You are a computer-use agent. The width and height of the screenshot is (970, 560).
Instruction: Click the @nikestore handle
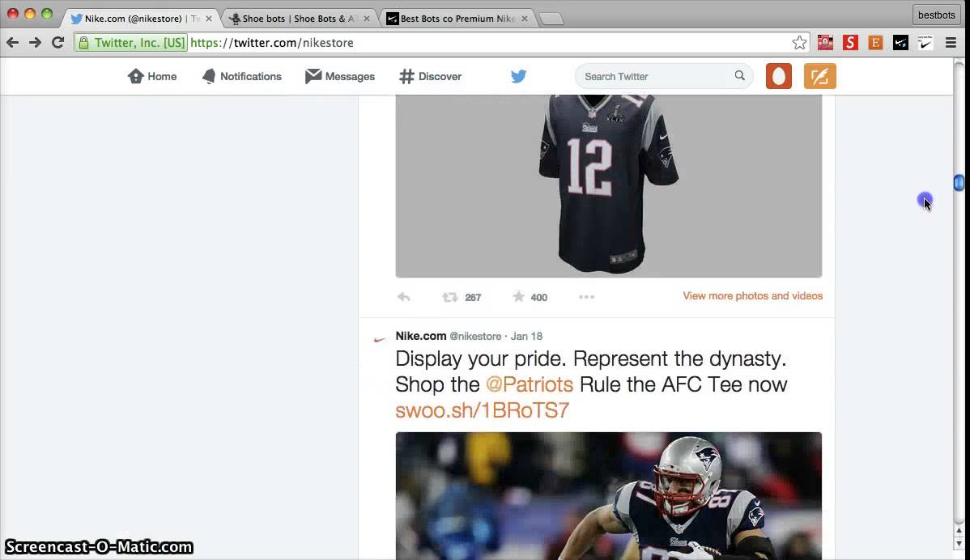click(x=475, y=337)
